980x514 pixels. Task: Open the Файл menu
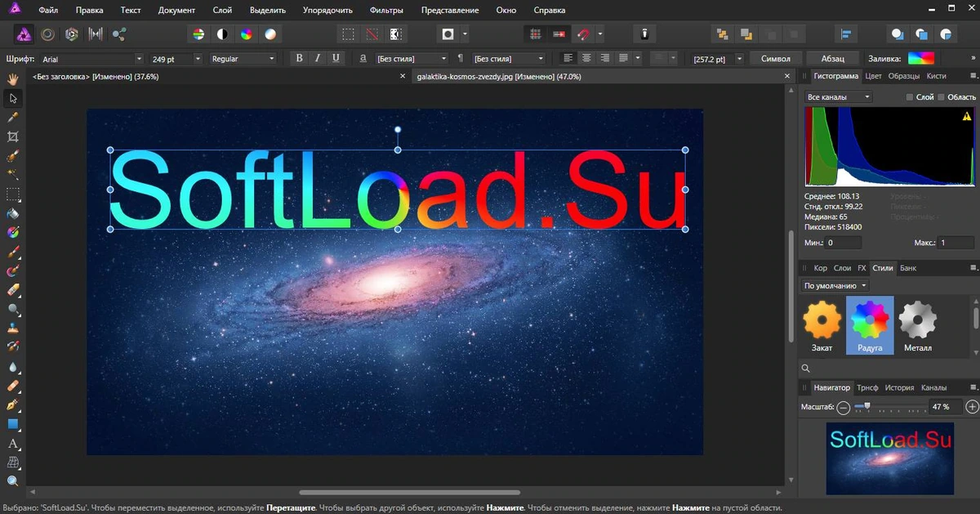(x=48, y=11)
